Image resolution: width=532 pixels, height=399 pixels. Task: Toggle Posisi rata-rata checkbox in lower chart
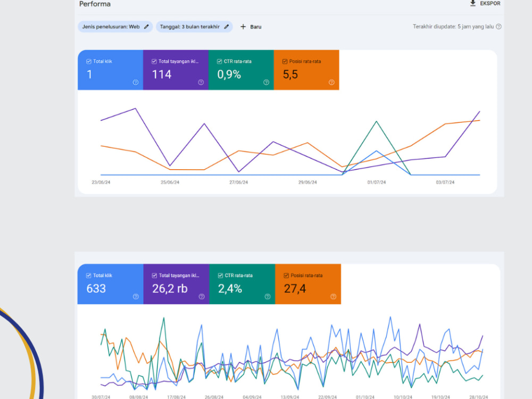(x=286, y=276)
